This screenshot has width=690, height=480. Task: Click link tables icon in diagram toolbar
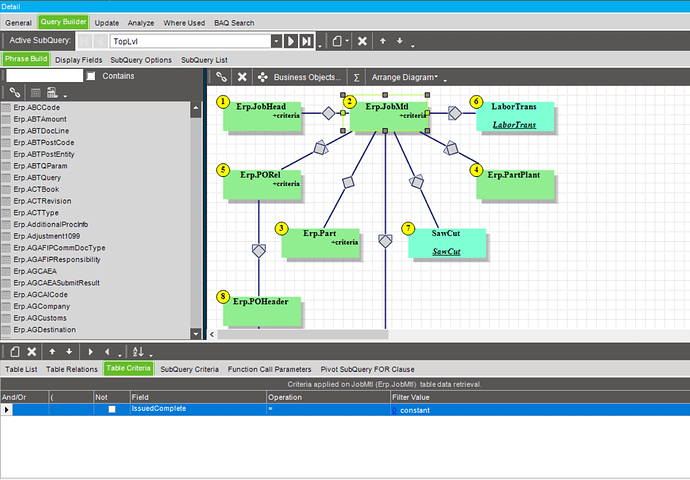221,77
